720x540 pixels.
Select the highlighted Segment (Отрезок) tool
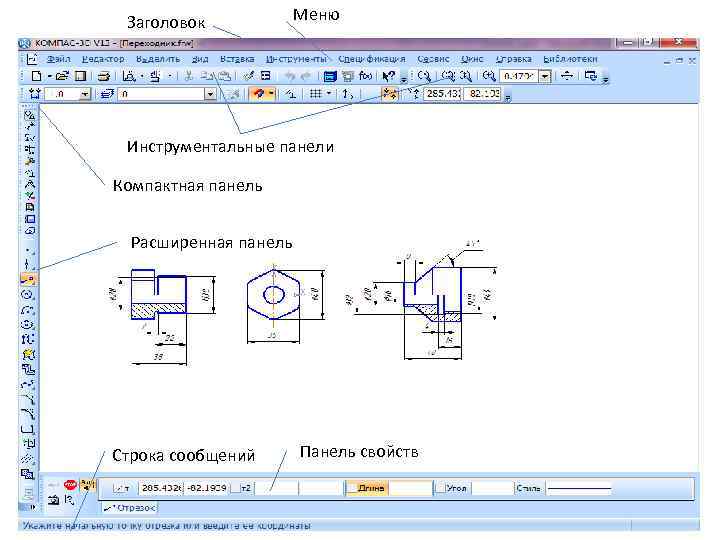[x=28, y=279]
